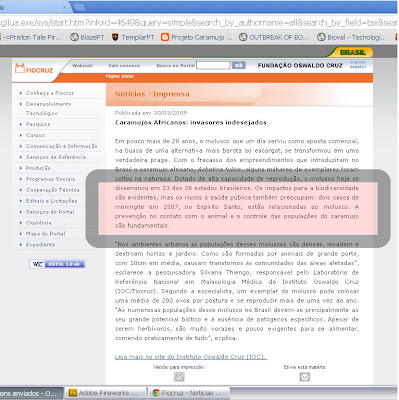Image resolution: width=399 pixels, height=400 pixels.
Task: Click the Busca no Portal search field
Action: (213, 65)
